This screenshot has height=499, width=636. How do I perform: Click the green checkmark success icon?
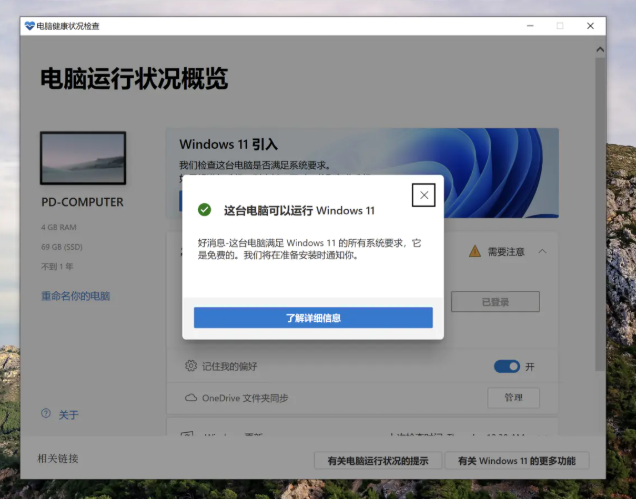(204, 210)
